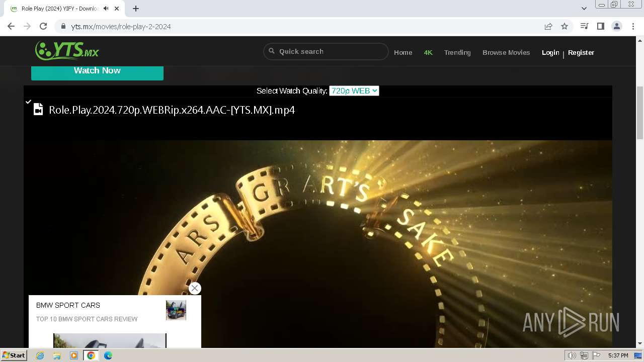Open the Windows Start button
The height and width of the screenshot is (362, 644).
[x=14, y=355]
